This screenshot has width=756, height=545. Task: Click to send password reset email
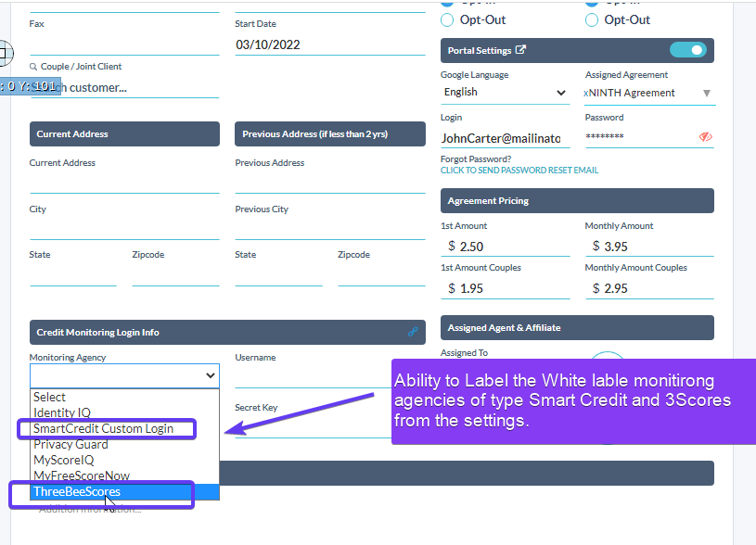coord(519,171)
